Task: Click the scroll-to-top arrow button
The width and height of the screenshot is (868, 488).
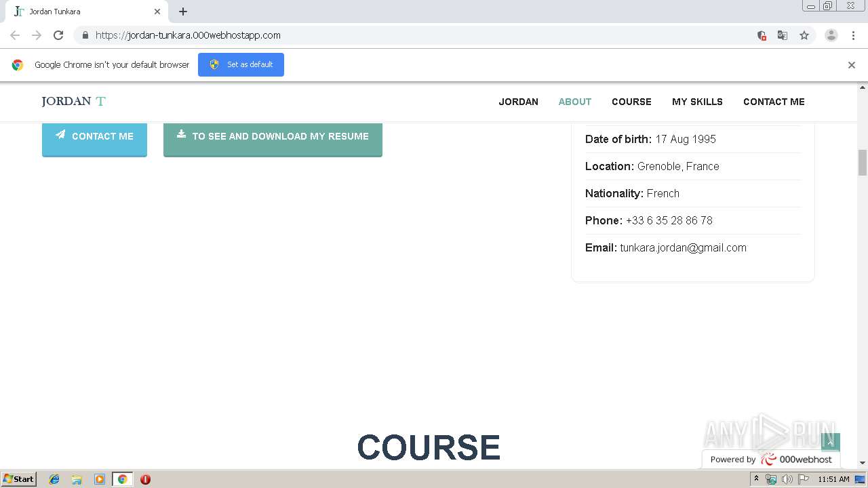Action: click(x=831, y=442)
